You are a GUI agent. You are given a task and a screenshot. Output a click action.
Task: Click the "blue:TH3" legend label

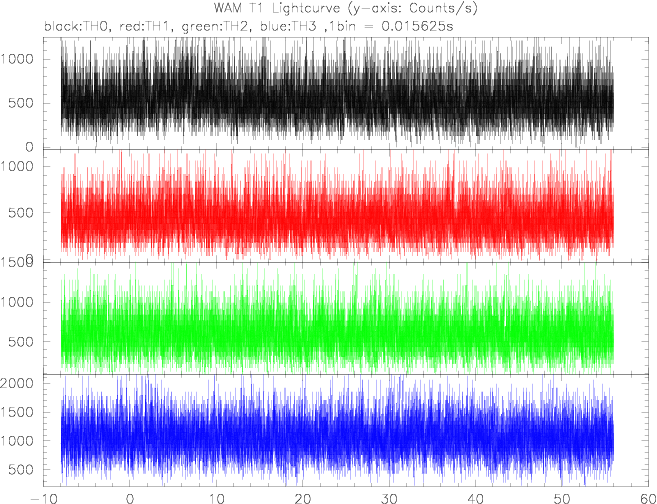[x=287, y=27]
